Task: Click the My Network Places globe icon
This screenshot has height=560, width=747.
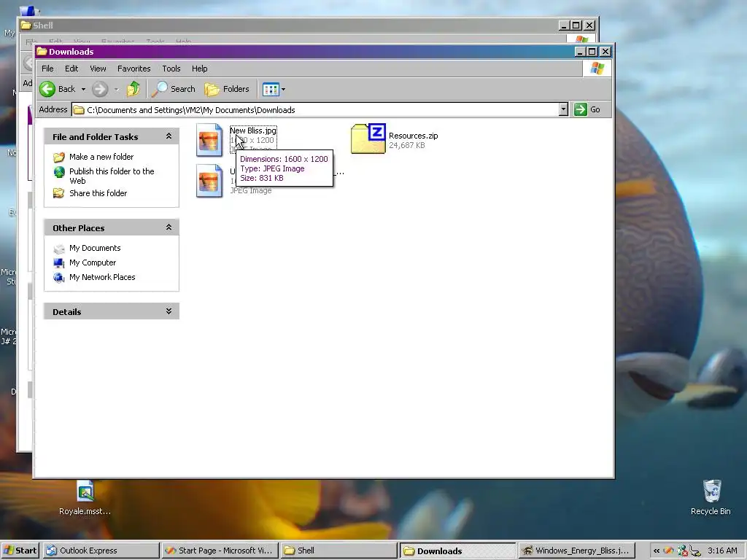Action: (59, 277)
